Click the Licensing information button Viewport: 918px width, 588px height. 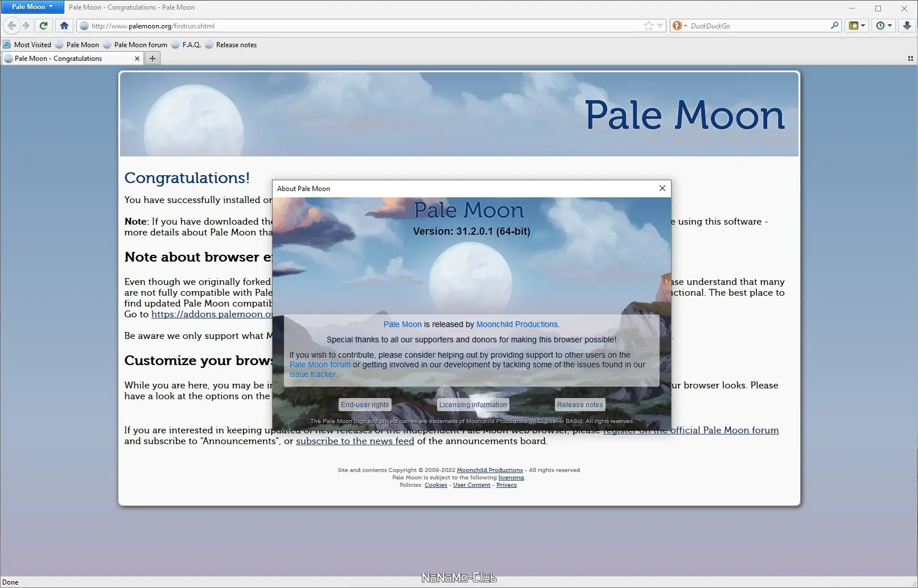pos(473,405)
